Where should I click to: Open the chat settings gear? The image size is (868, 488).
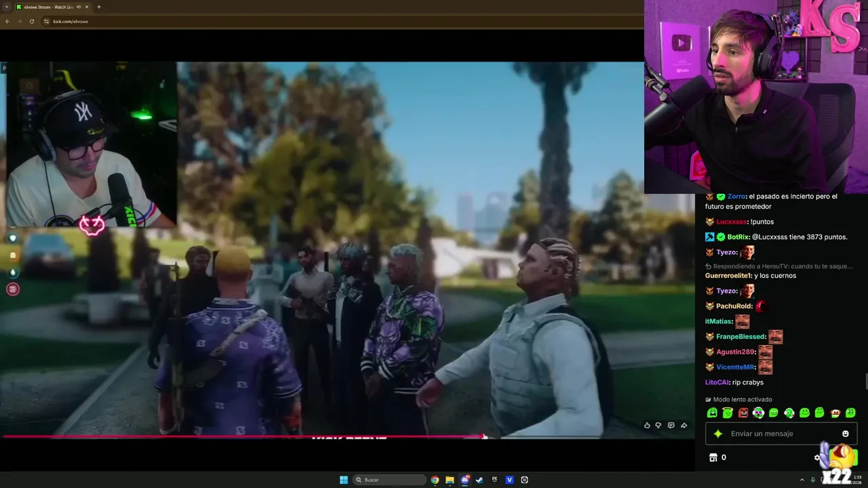click(x=817, y=457)
